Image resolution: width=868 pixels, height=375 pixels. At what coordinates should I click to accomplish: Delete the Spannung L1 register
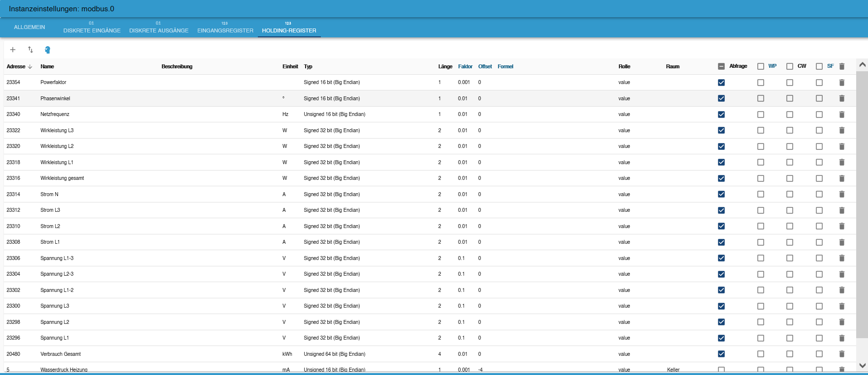click(x=841, y=338)
